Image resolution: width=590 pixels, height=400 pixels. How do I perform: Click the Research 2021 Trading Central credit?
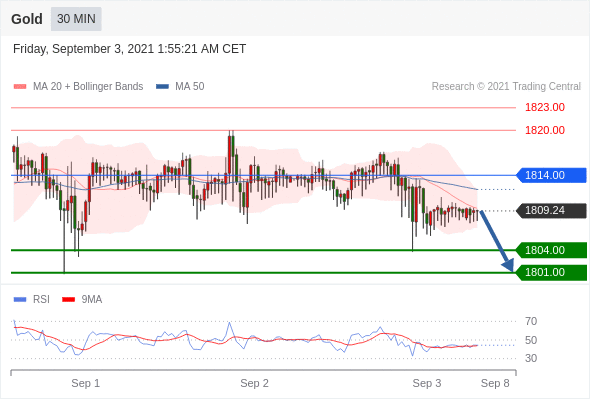click(x=506, y=87)
